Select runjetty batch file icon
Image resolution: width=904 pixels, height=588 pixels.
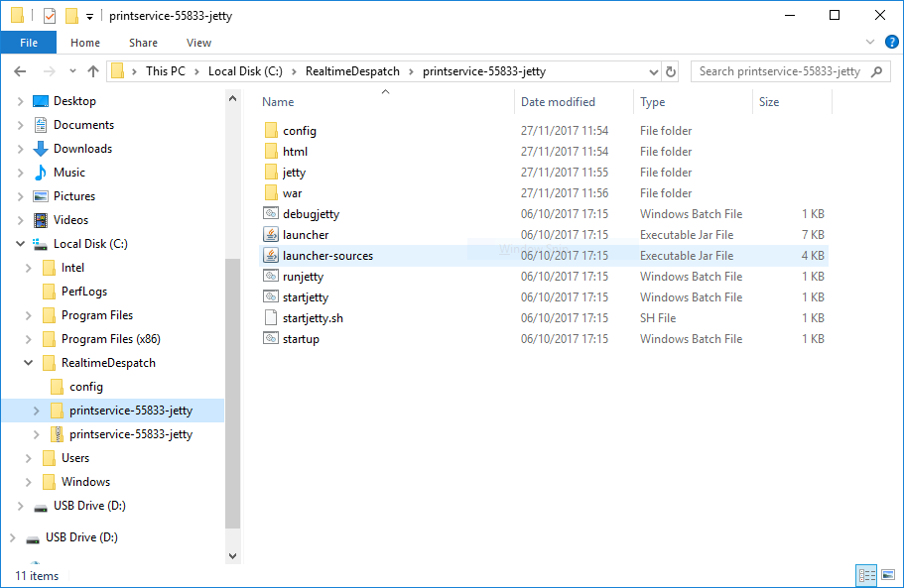click(x=271, y=276)
